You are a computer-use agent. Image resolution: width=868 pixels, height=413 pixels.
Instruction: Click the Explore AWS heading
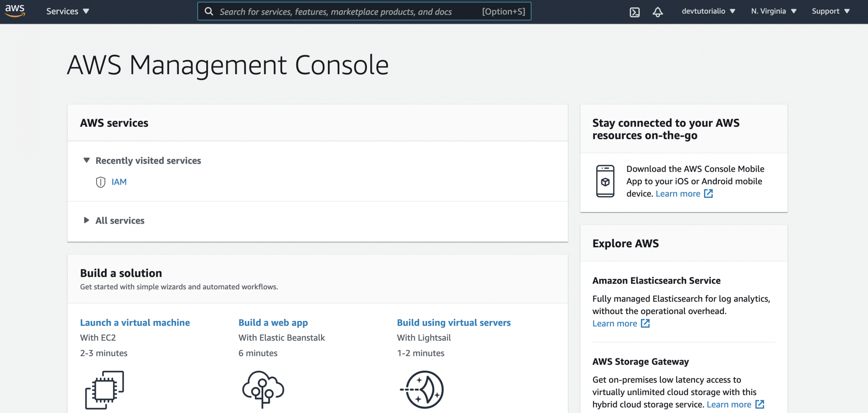tap(626, 243)
